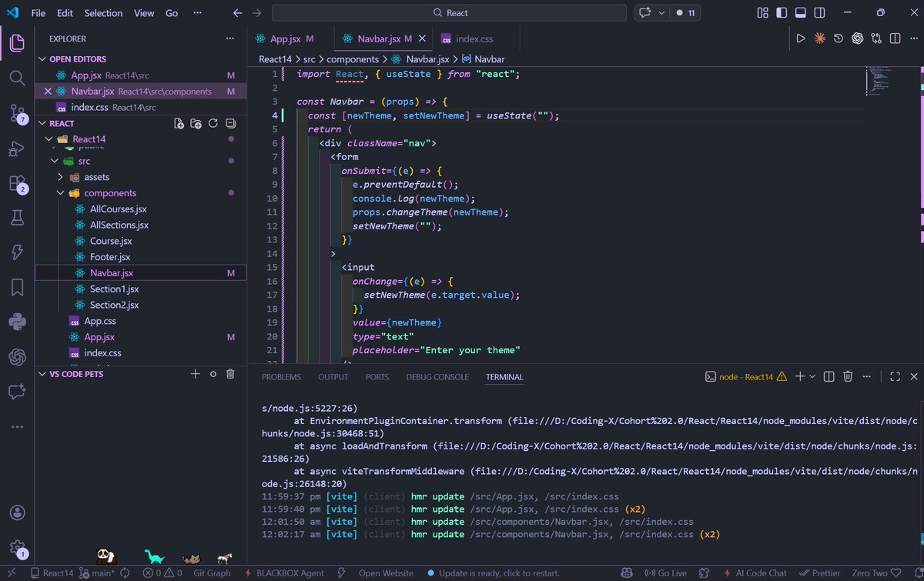Switch to index.css editor tab
This screenshot has height=581, width=924.
[x=474, y=38]
